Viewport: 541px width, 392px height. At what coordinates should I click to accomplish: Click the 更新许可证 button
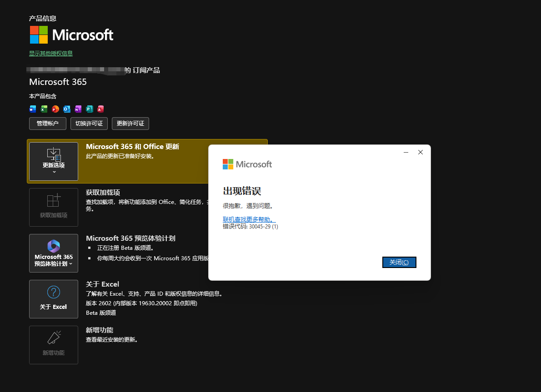[x=130, y=124]
